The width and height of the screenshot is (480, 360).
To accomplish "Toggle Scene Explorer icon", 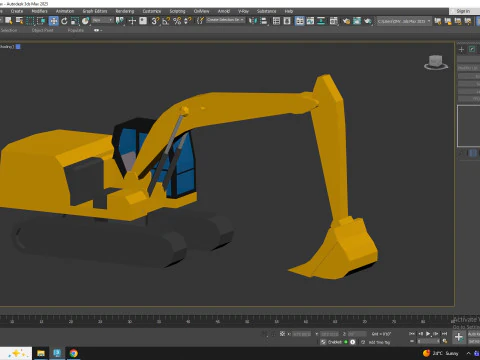I will pos(276,21).
